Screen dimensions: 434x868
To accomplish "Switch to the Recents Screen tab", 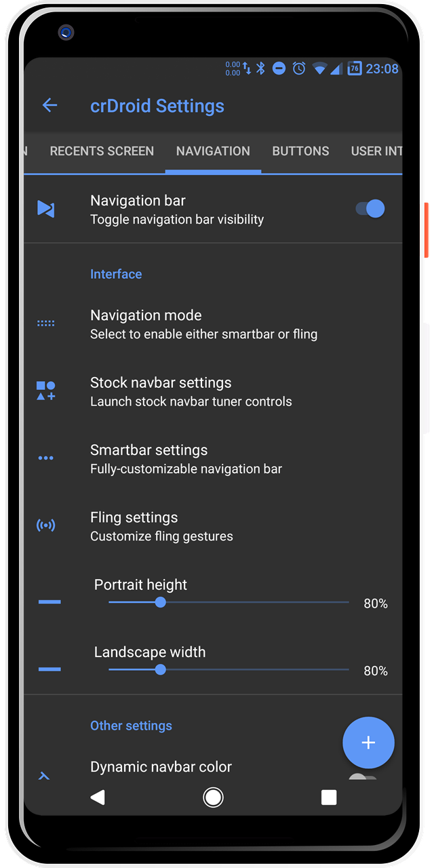I will tap(102, 151).
